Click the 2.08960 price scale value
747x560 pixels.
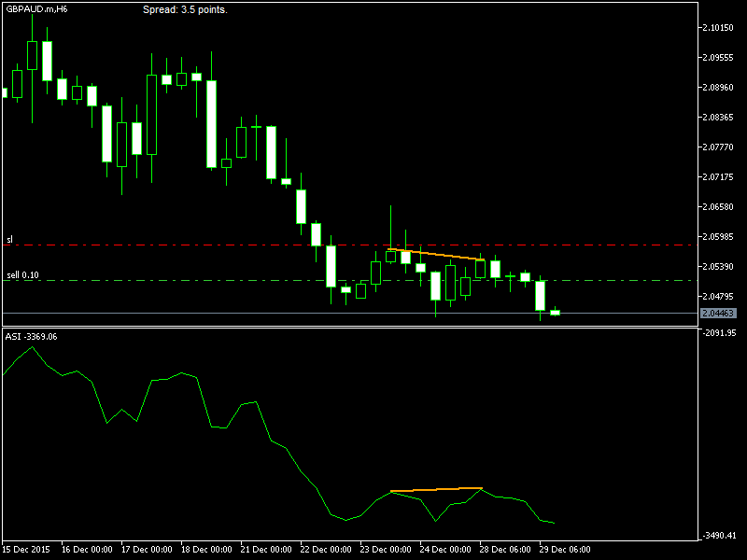pos(718,88)
